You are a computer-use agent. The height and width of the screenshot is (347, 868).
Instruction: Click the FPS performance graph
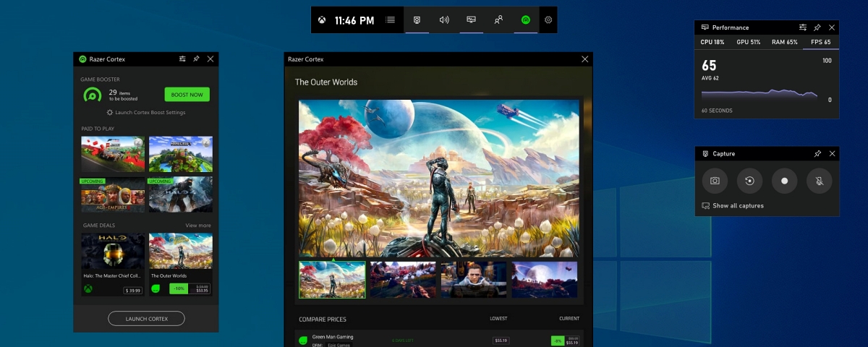tap(761, 94)
